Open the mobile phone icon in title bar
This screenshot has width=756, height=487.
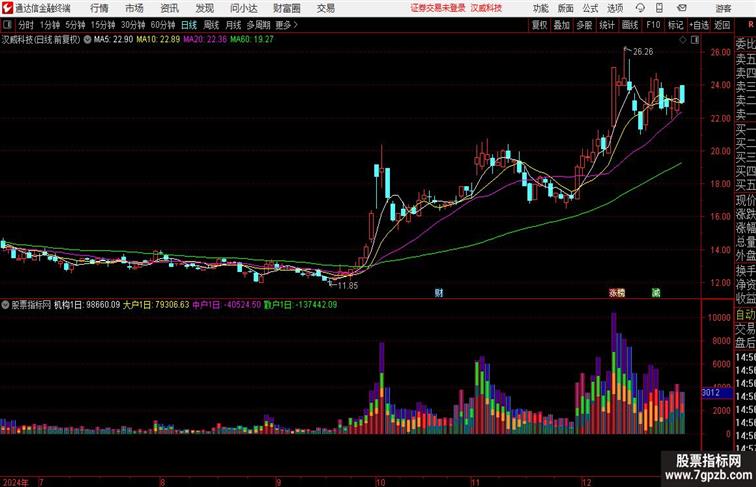659,8
